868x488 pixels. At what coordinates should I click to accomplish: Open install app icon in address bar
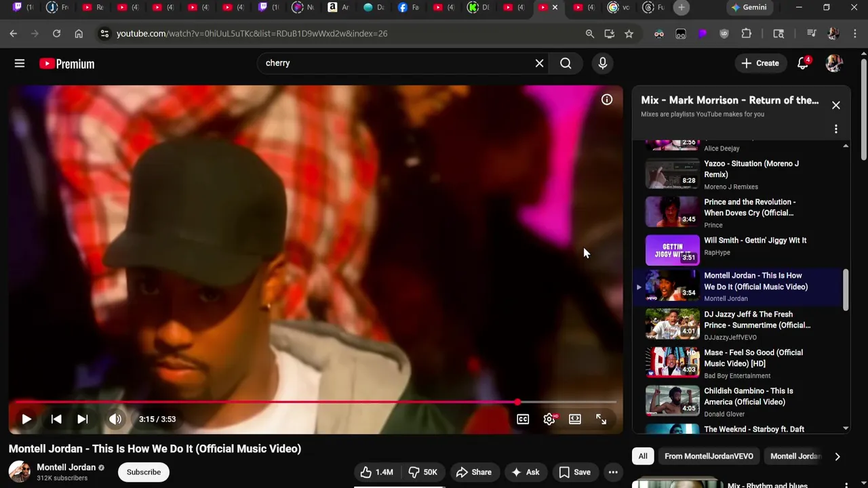[x=610, y=33]
